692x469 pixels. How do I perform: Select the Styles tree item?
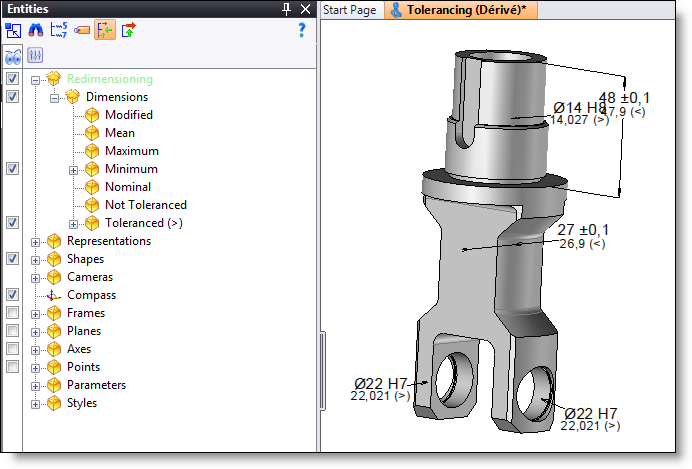click(x=81, y=403)
